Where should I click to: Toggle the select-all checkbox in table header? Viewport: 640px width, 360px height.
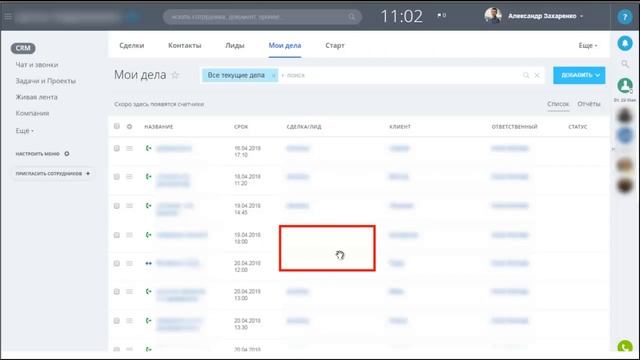(117, 126)
